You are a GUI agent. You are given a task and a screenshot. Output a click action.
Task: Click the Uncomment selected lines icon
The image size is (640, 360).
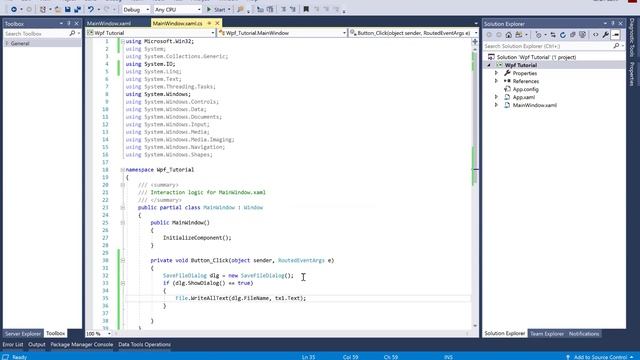point(293,9)
